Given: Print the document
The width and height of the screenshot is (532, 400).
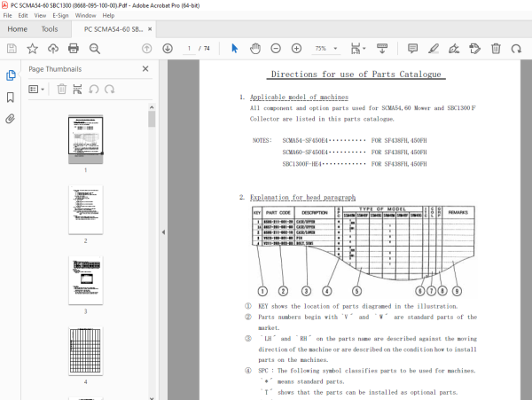Looking at the screenshot, I should [x=74, y=49].
